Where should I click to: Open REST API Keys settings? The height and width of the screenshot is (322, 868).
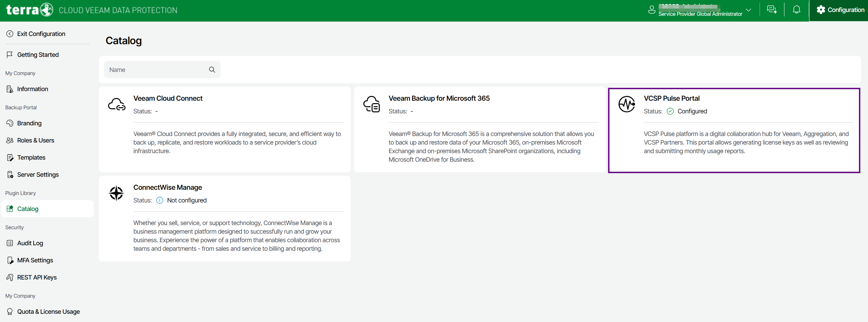37,277
